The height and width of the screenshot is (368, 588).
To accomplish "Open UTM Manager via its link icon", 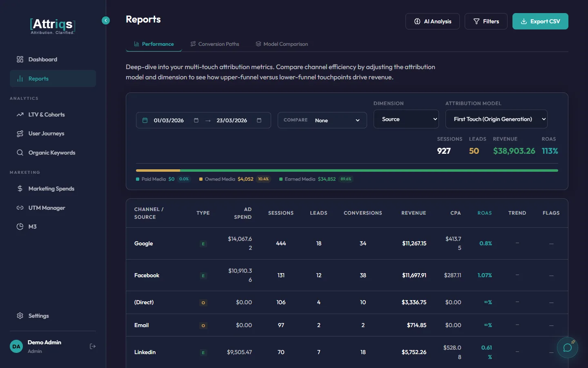I will (20, 208).
